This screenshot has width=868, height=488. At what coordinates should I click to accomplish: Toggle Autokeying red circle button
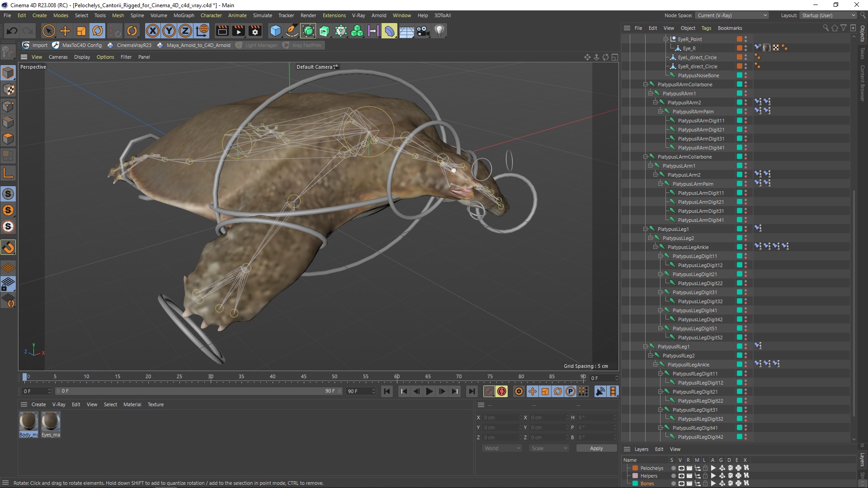click(x=501, y=391)
